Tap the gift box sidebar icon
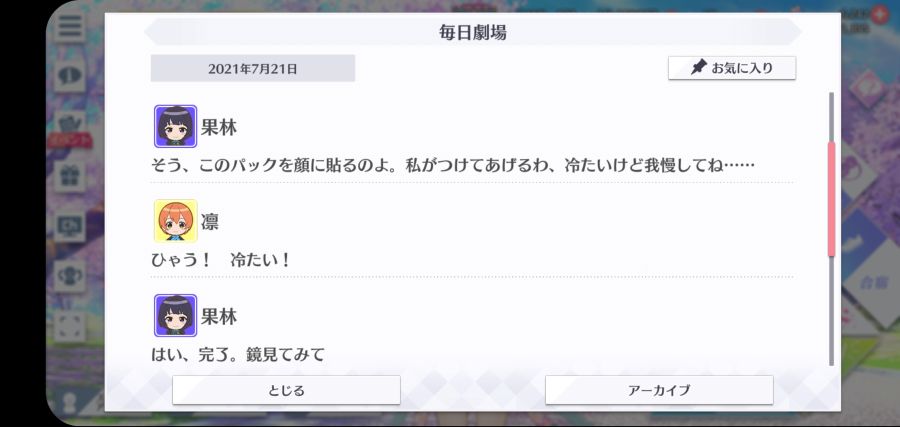The height and width of the screenshot is (427, 900). [69, 176]
